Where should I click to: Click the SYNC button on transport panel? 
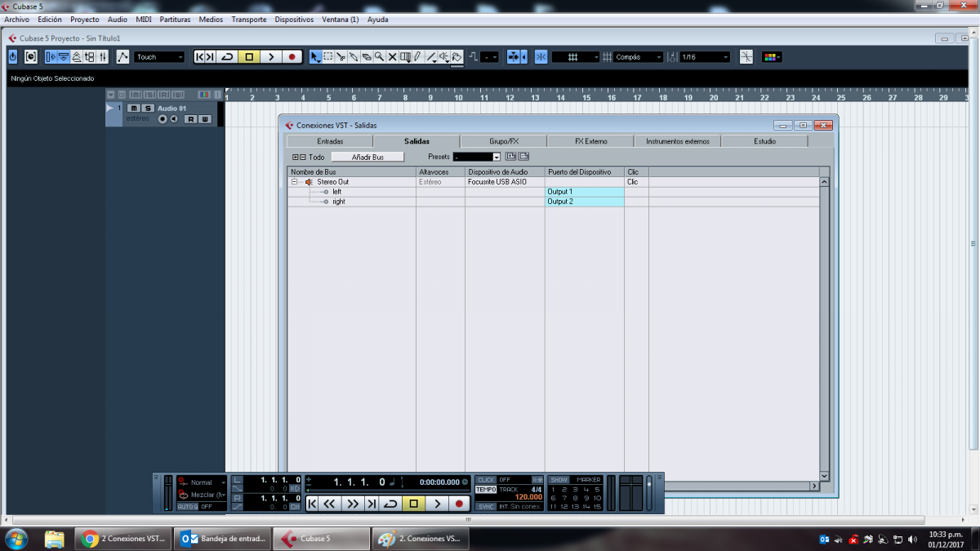click(x=486, y=507)
